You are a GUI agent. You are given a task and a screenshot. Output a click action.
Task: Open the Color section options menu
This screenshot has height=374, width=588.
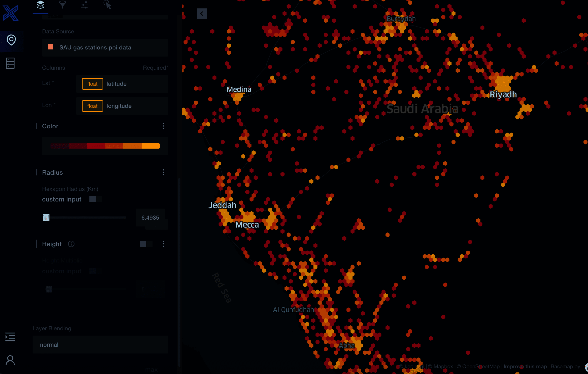(164, 126)
